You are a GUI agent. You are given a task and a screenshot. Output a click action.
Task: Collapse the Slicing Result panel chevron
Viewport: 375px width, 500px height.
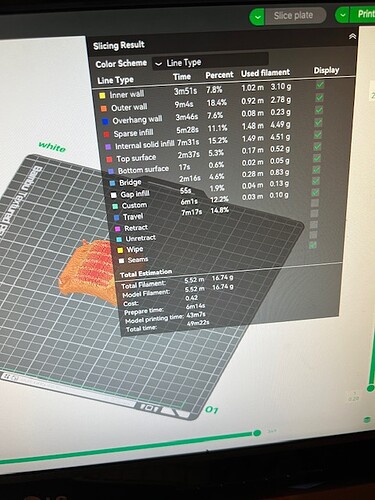coord(352,36)
